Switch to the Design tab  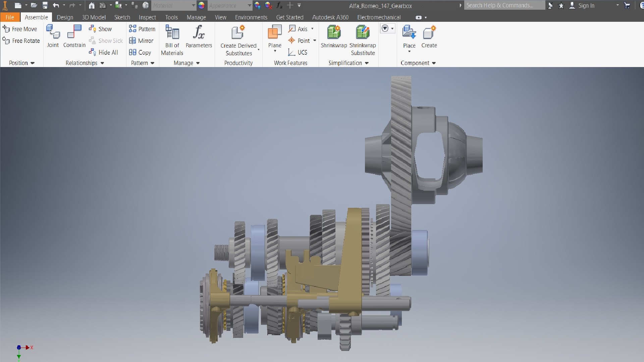(65, 17)
